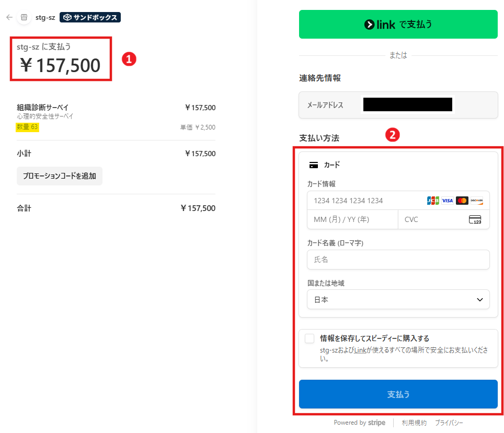Click the サンドボックス badge
The width and height of the screenshot is (504, 433).
point(90,17)
